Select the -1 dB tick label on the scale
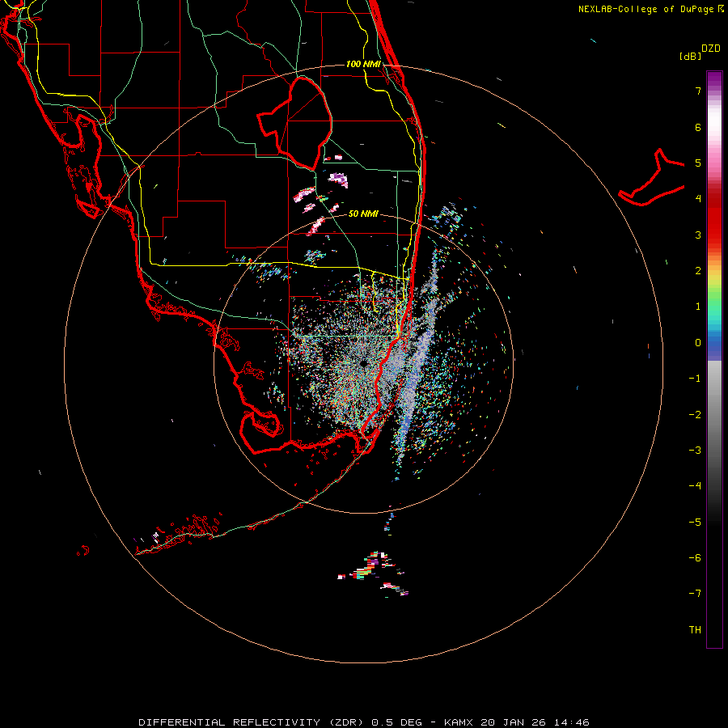 click(x=695, y=379)
